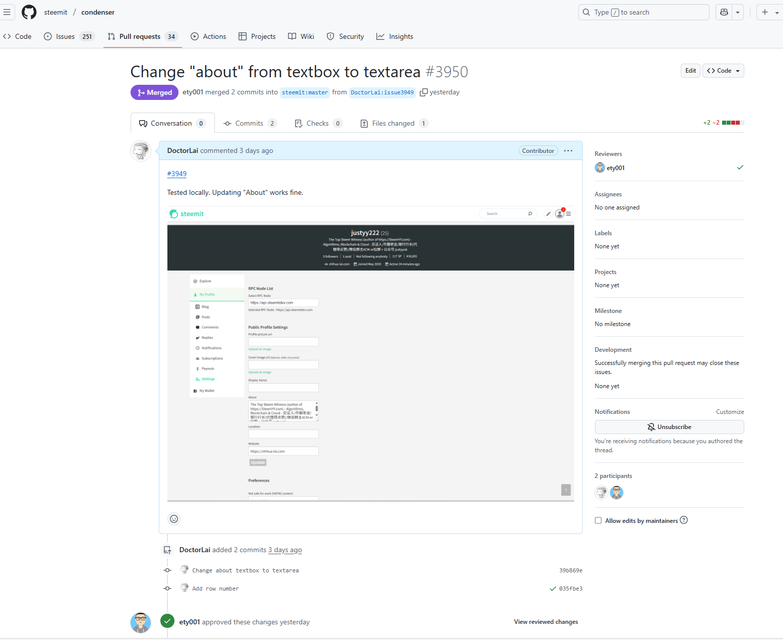
Task: Open the attached steemit settings screenshot
Action: tap(371, 353)
